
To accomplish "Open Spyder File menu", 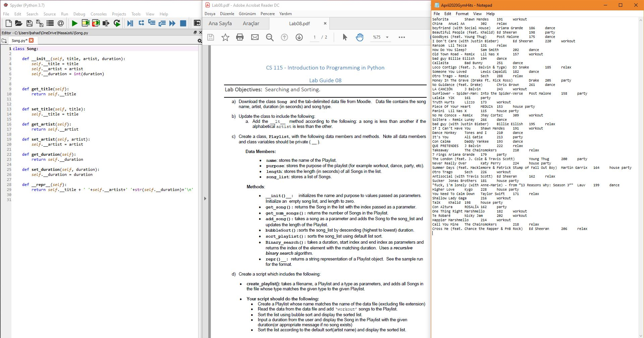I will pyautogui.click(x=6, y=14).
